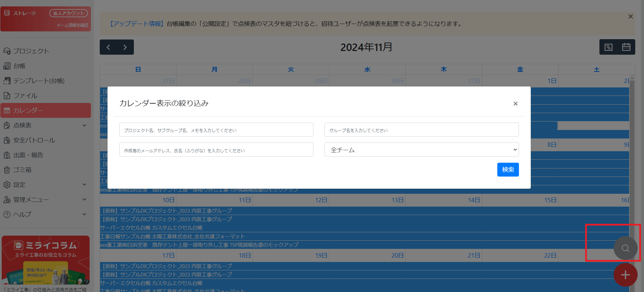
Task: Open the 全チーム team dropdown
Action: click(x=421, y=150)
